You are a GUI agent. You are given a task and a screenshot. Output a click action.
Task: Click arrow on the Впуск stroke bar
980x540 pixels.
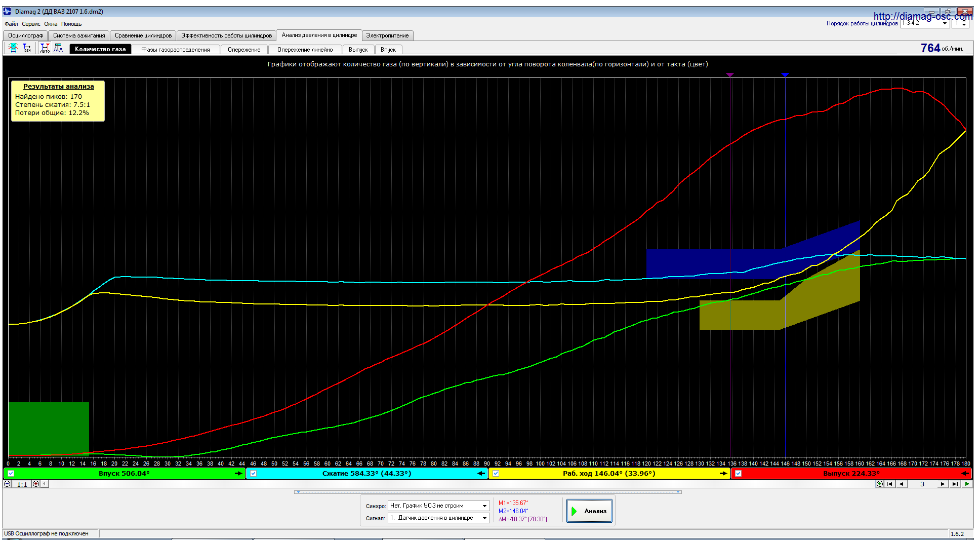(x=238, y=474)
